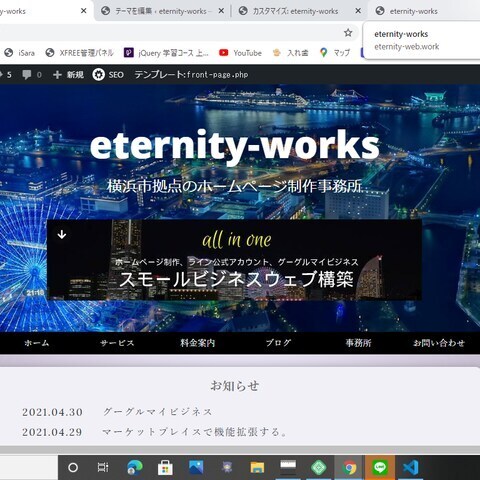Click the eternity-web.work URL in tab tooltip
The image size is (480, 480).
(x=407, y=47)
